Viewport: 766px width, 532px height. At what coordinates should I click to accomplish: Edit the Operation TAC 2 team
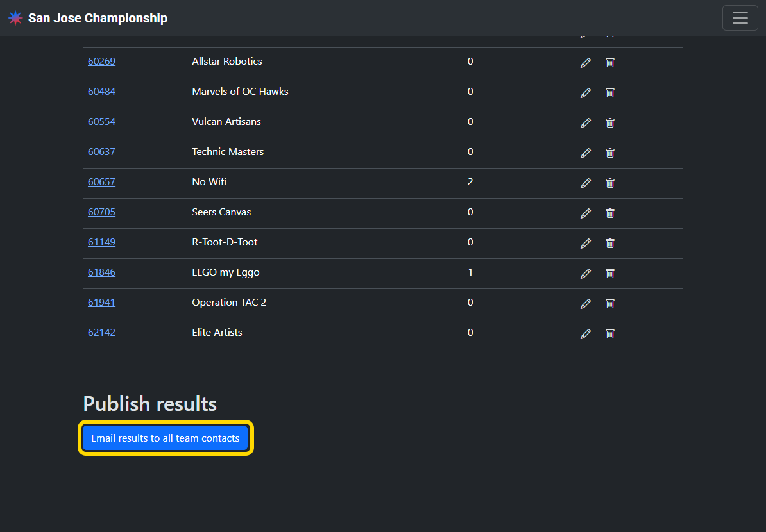[x=585, y=304]
